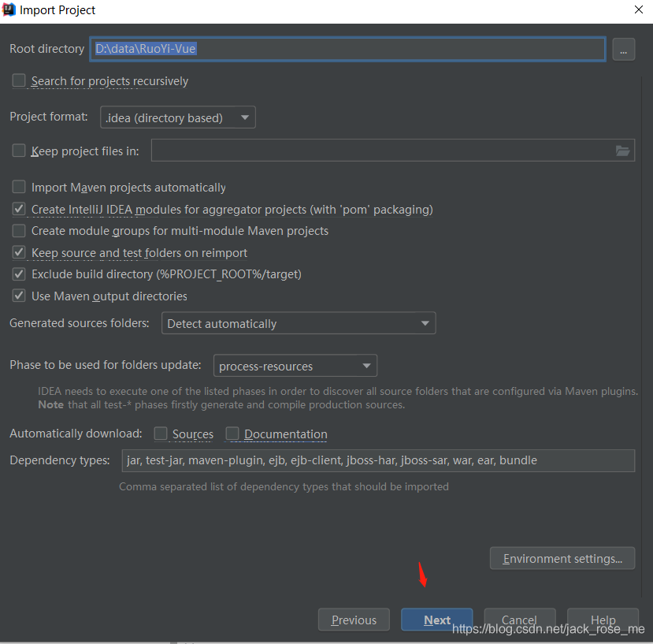Uncheck Create IntelliJ IDEA modules for aggregator projects
Screen dimensions: 653x644
tap(19, 209)
